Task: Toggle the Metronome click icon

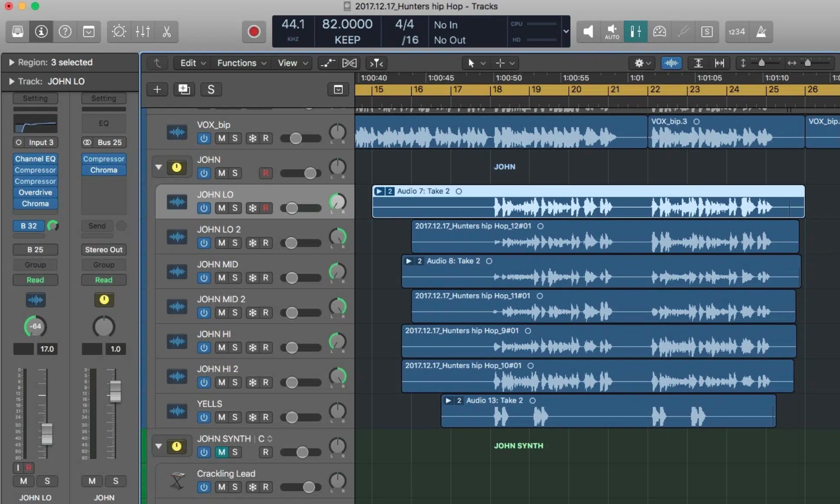Action: [x=761, y=32]
